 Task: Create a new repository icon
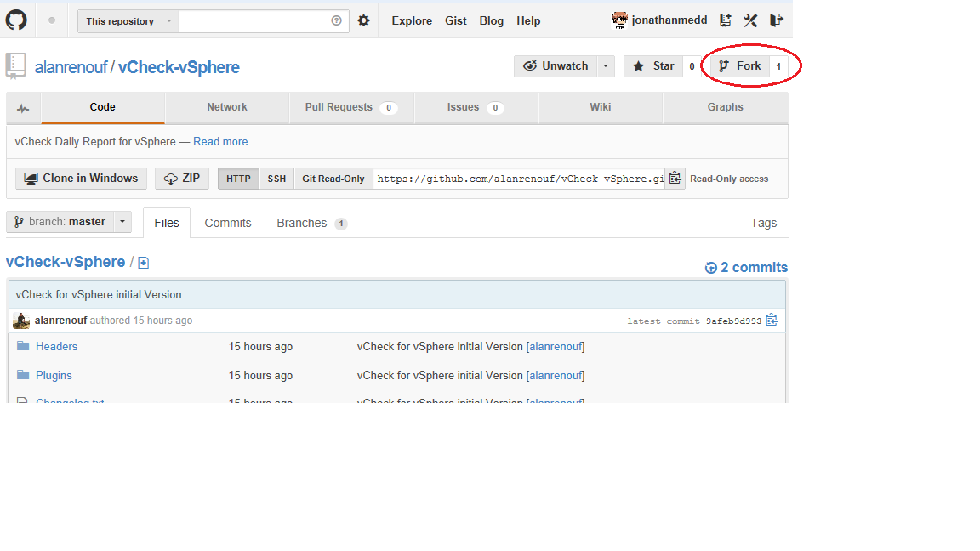click(725, 20)
